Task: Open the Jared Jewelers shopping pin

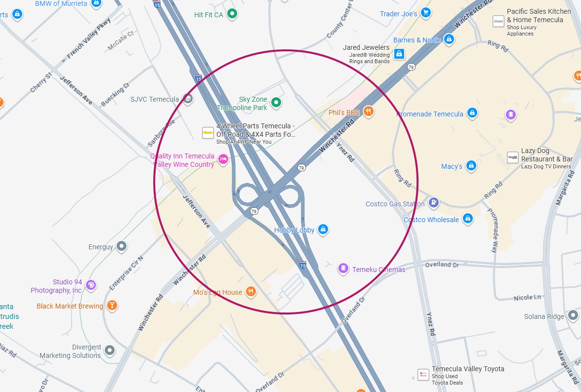Action: 399,54
